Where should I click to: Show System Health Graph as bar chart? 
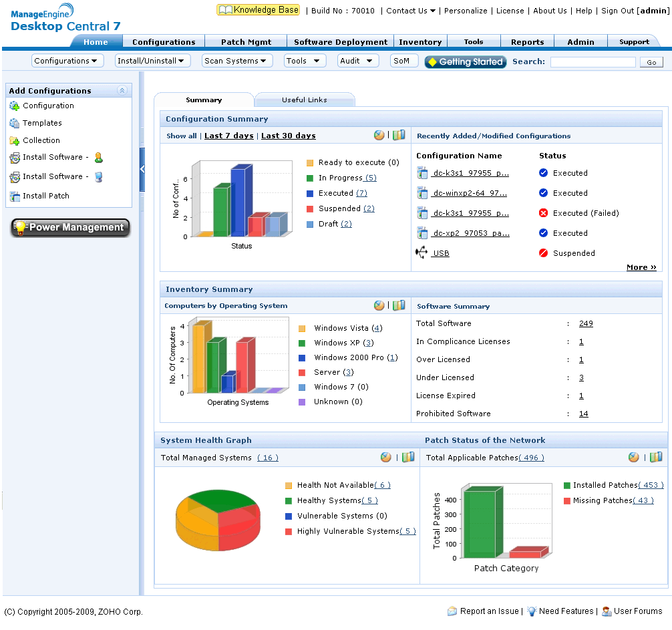408,457
